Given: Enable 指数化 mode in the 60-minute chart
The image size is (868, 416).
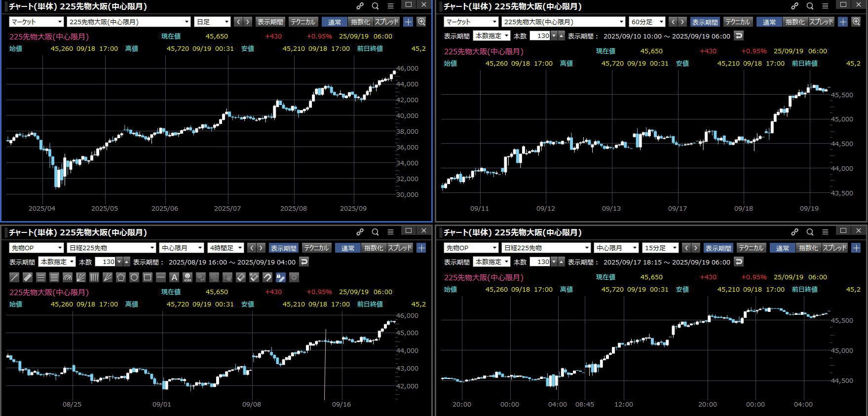Looking at the screenshot, I should (x=795, y=22).
